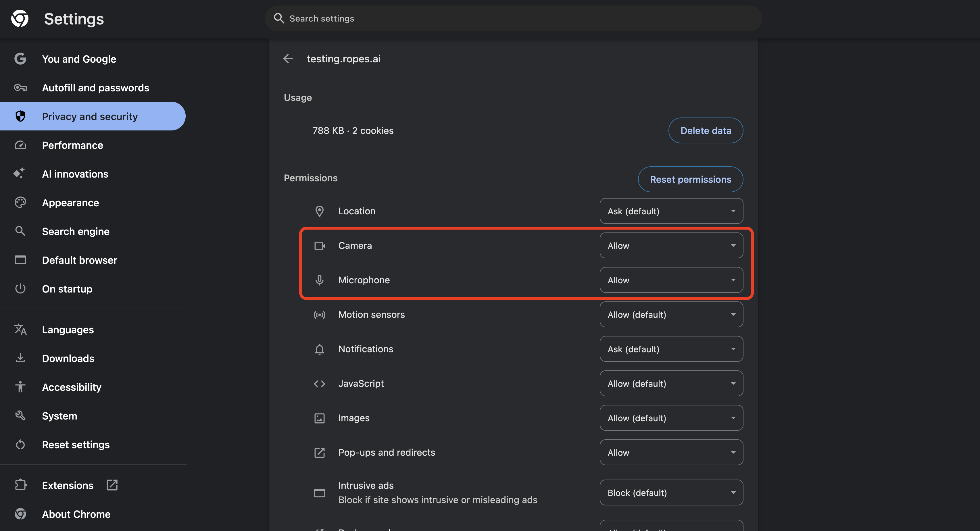This screenshot has width=980, height=531.
Task: Click the external link icon next to Extensions
Action: coord(112,485)
